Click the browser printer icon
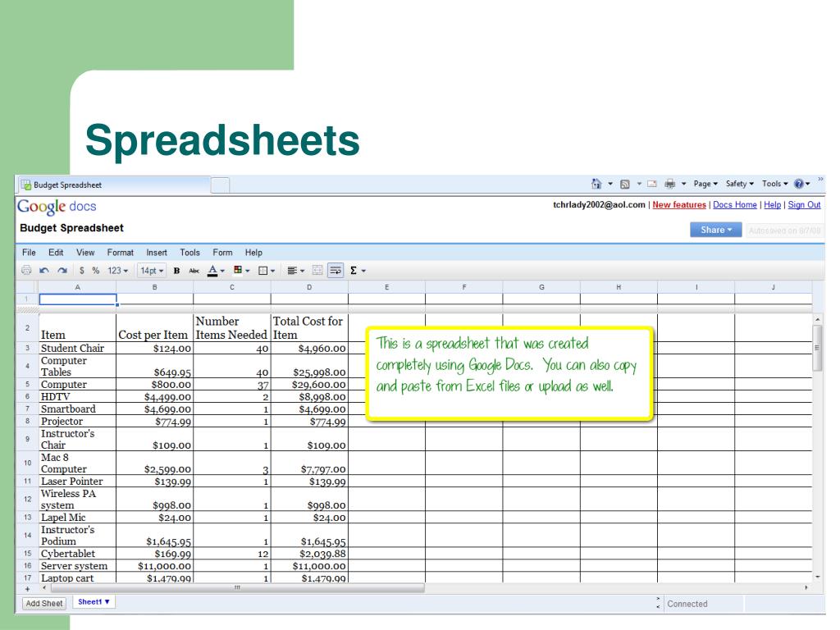840x630 pixels. (x=669, y=184)
